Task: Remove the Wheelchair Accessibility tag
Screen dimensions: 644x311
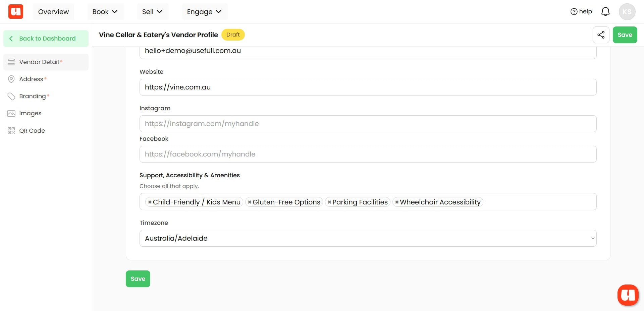Action: click(x=397, y=202)
